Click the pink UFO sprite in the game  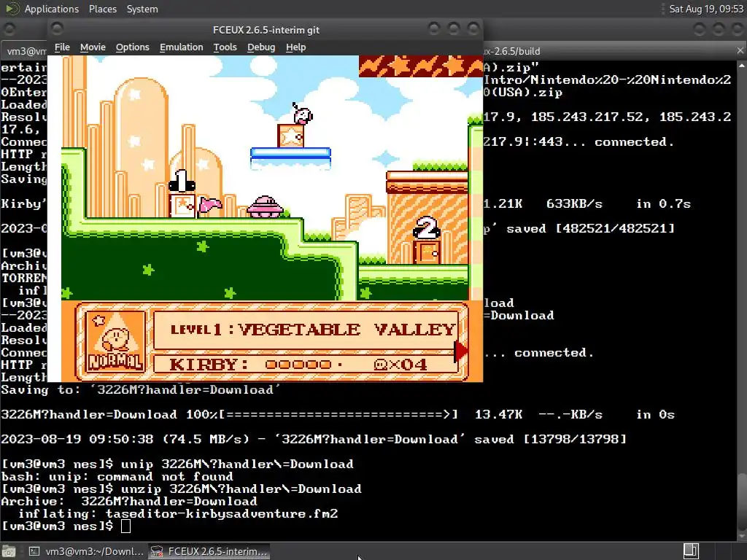tap(266, 207)
